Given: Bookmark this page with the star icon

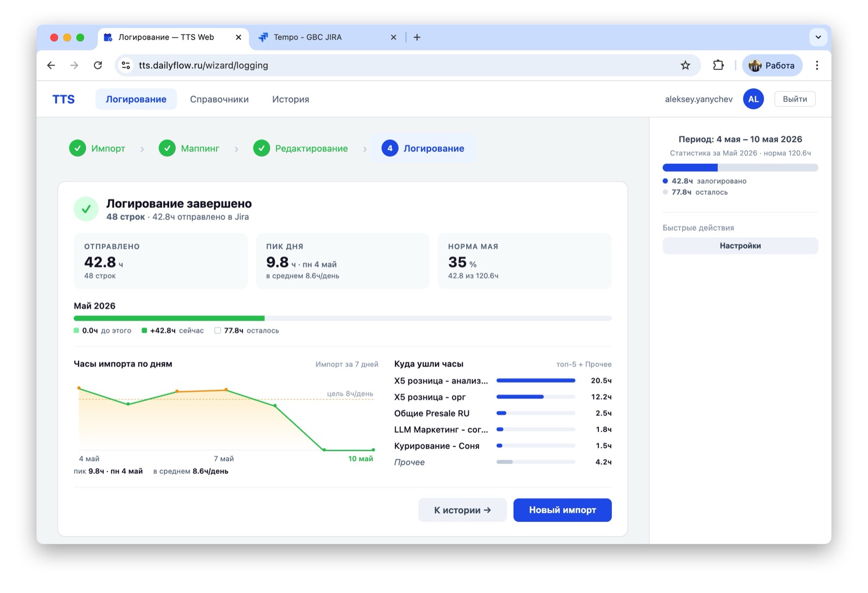Looking at the screenshot, I should click(685, 65).
